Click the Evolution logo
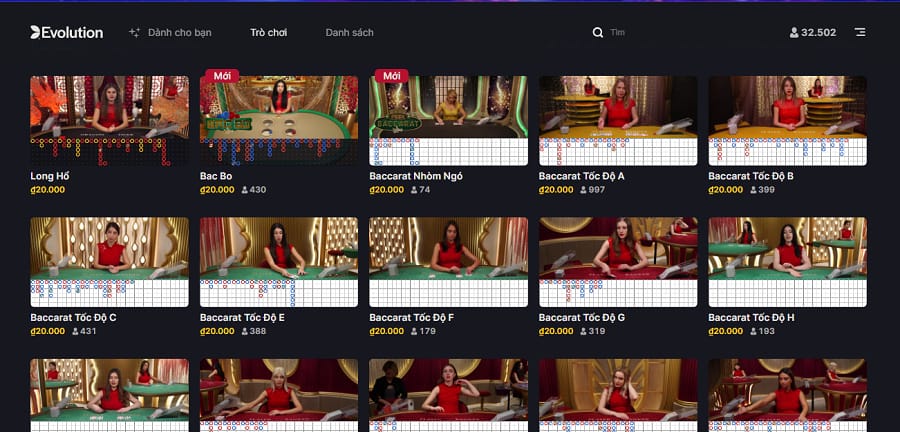This screenshot has height=432, width=900. (x=67, y=33)
